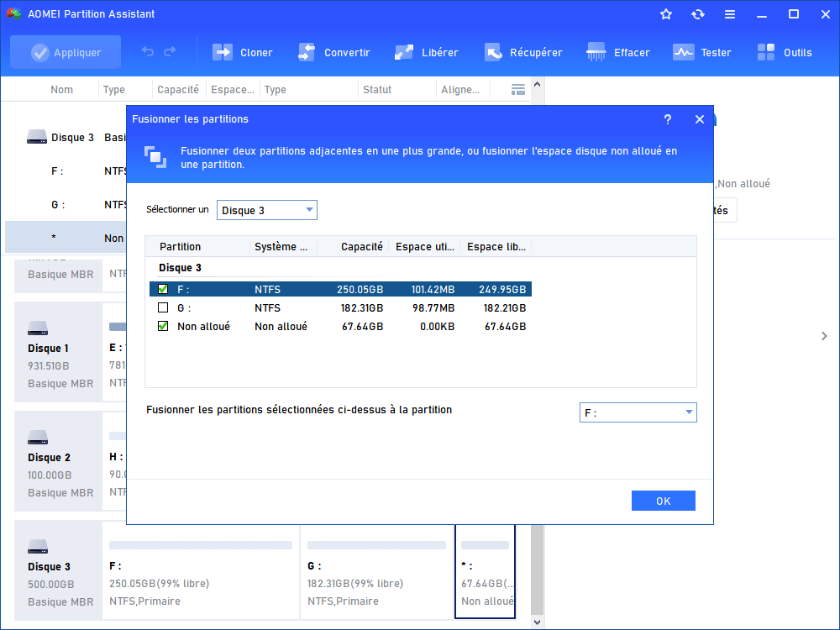The image size is (840, 630).
Task: Uncheck the Non alloué checkbox
Action: (163, 326)
